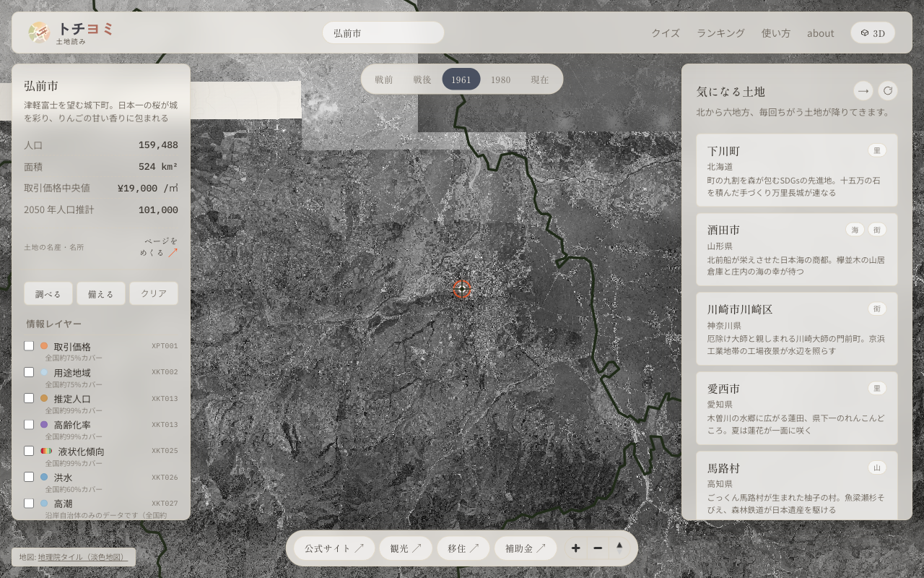Open the 観光 link

(x=406, y=548)
